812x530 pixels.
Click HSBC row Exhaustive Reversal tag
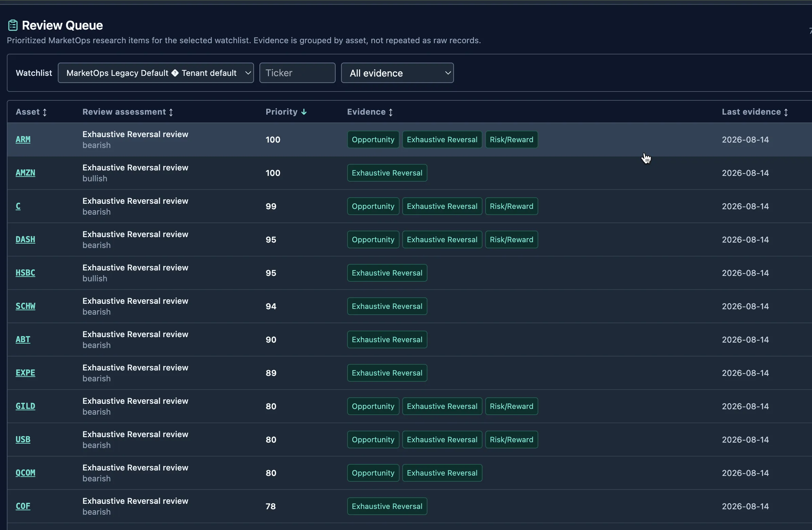click(387, 273)
